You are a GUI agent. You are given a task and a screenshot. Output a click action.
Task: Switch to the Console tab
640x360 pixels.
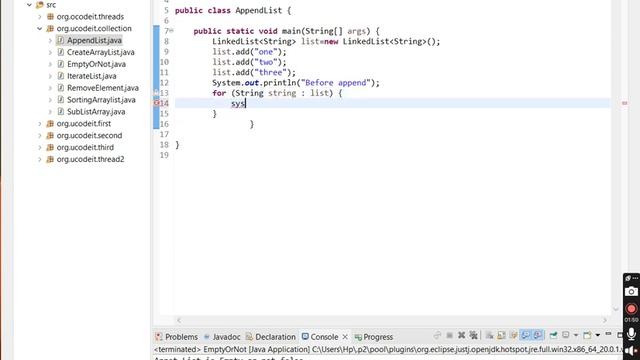point(320,337)
